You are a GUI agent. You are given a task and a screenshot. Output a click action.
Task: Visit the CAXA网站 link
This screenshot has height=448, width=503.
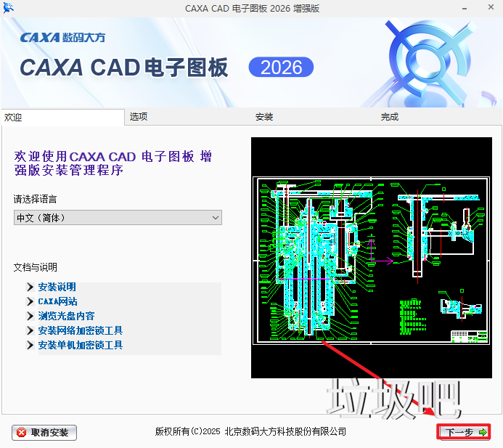[57, 302]
